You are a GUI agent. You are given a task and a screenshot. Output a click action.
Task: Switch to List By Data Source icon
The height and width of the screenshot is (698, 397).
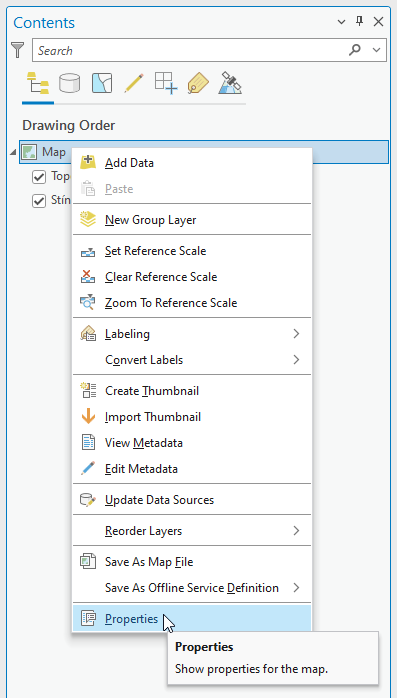pyautogui.click(x=69, y=83)
